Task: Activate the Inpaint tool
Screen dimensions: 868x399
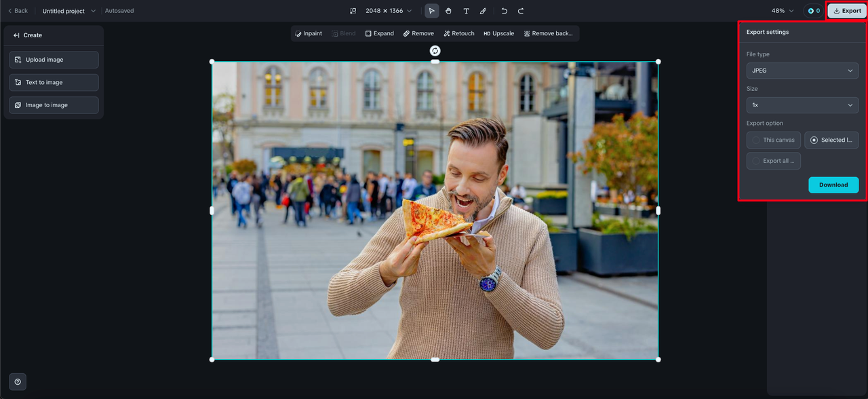Action: coord(309,33)
